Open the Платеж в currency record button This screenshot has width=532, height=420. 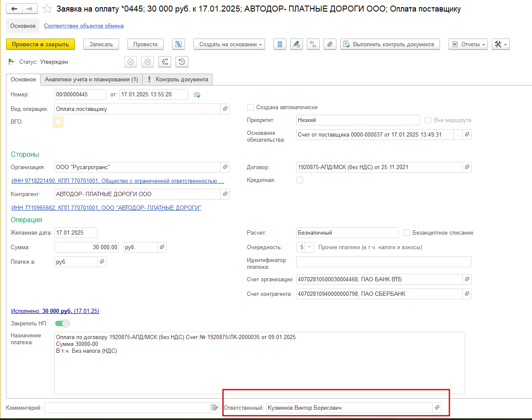point(102,262)
